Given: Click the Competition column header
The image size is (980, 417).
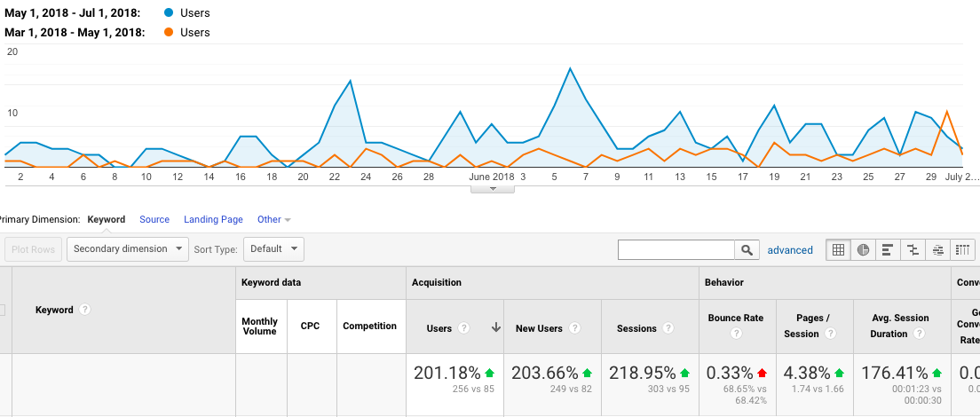Looking at the screenshot, I should click(x=371, y=327).
